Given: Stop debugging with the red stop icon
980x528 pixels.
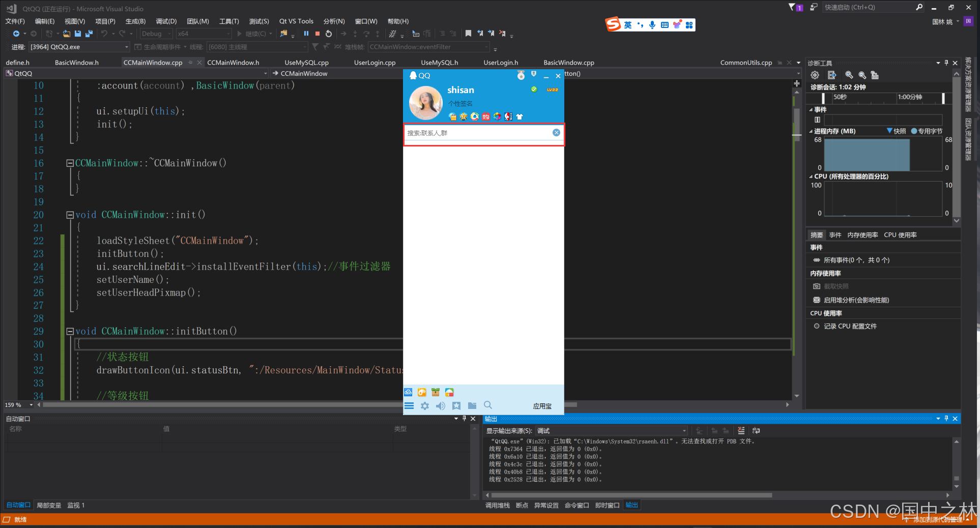Looking at the screenshot, I should point(318,34).
